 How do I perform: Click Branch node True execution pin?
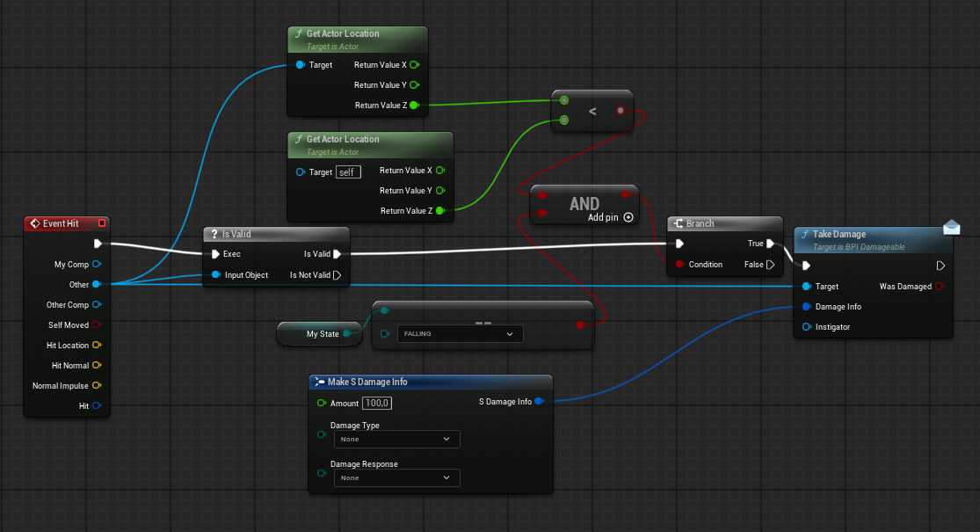coord(771,244)
